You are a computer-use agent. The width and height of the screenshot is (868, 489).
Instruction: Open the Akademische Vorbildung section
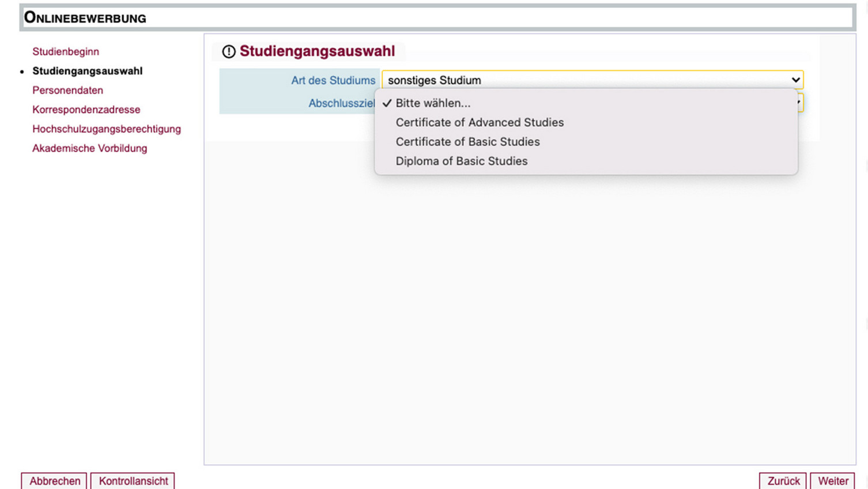[x=89, y=148]
